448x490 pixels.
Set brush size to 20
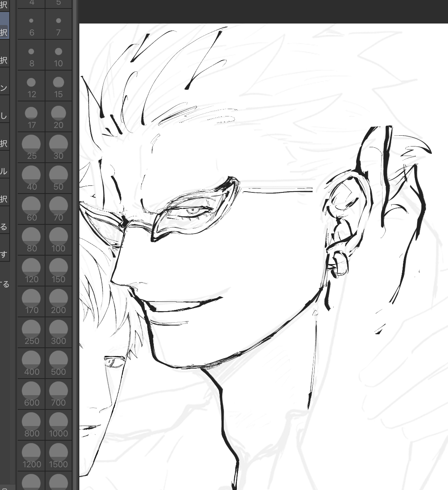(58, 117)
